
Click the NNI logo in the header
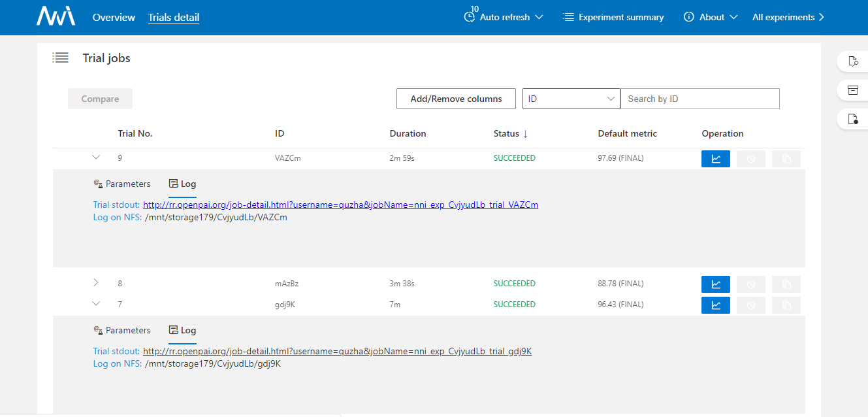56,17
